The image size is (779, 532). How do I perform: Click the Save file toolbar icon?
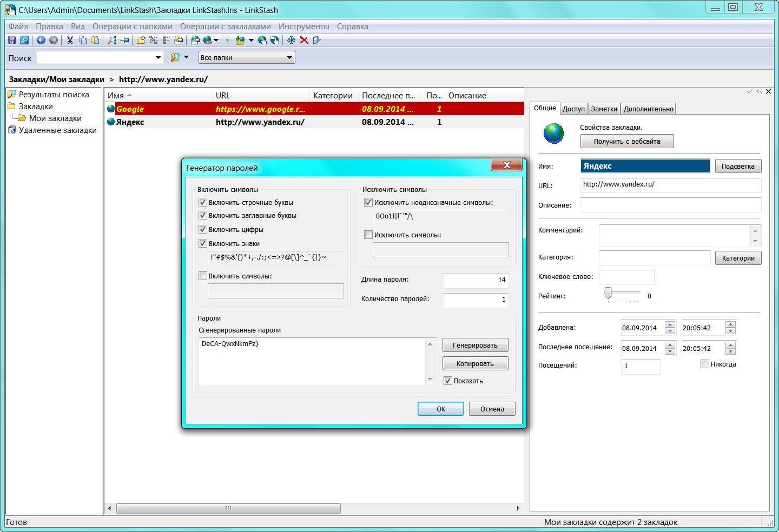tap(12, 40)
